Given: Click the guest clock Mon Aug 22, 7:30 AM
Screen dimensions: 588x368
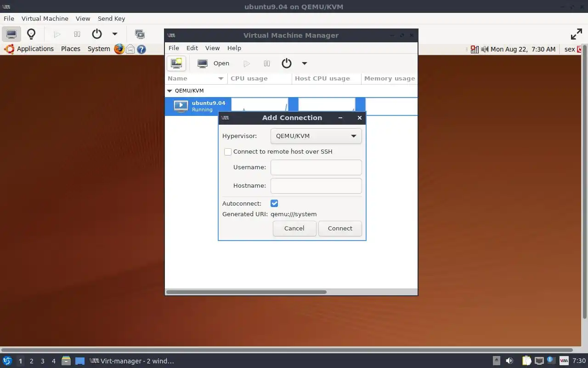Looking at the screenshot, I should 523,49.
